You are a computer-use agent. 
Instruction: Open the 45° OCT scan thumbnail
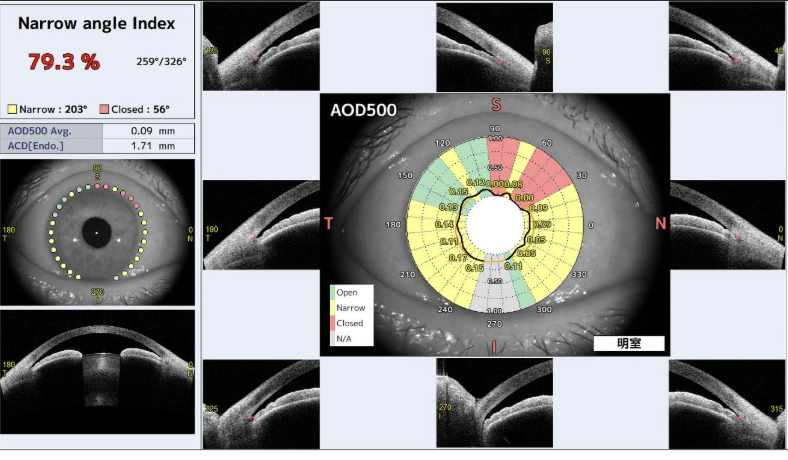pyautogui.click(x=726, y=47)
